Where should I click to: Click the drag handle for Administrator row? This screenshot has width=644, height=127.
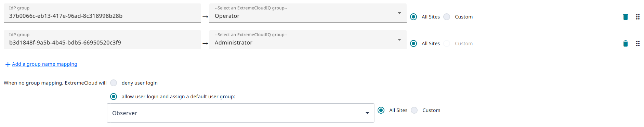tap(638, 43)
